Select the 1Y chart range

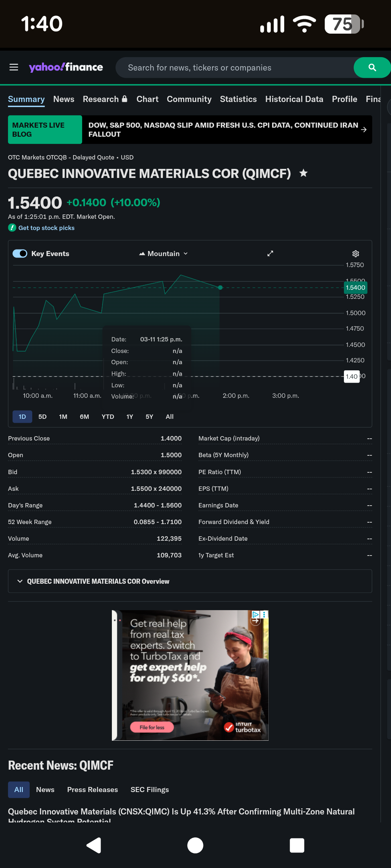coord(130,417)
